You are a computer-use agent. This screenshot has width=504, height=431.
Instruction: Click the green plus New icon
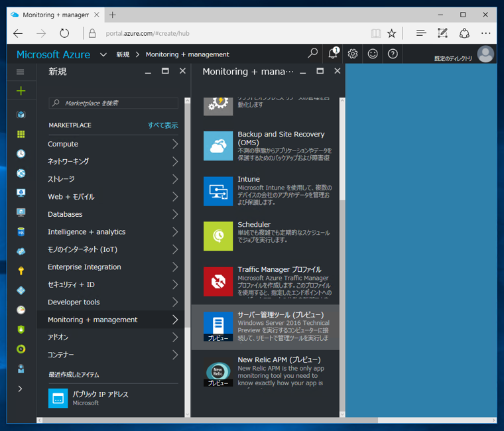coord(21,91)
